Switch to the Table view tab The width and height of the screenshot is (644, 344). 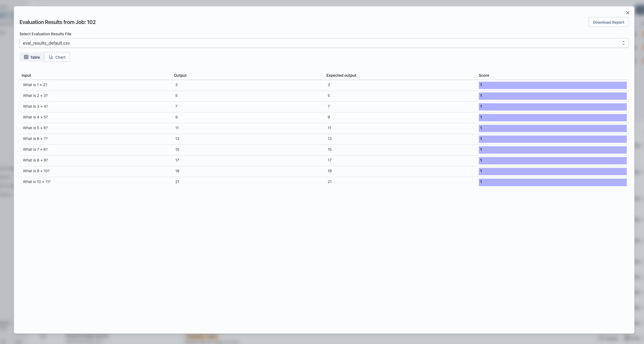click(x=32, y=57)
